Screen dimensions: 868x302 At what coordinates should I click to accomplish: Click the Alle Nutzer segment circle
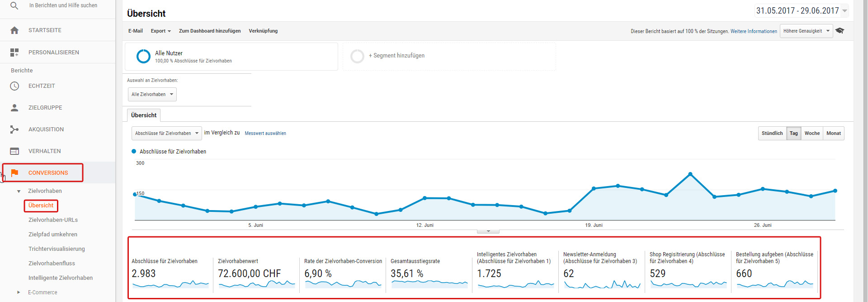pos(143,56)
